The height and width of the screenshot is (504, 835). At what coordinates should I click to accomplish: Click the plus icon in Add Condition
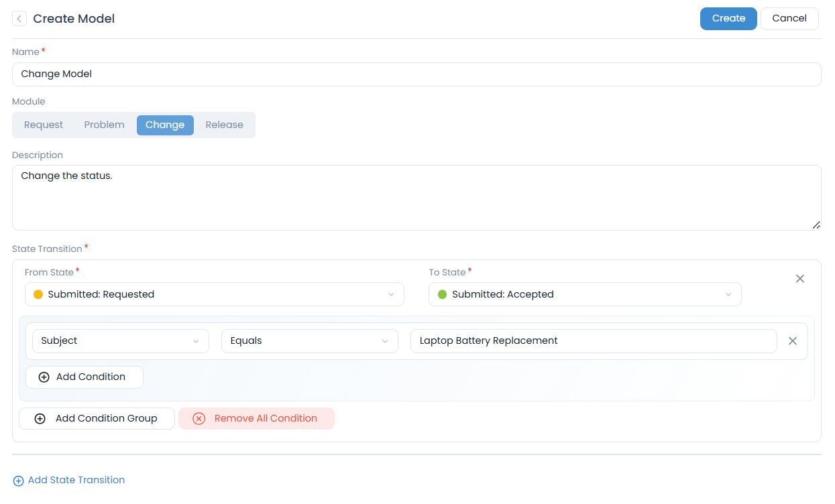click(44, 377)
